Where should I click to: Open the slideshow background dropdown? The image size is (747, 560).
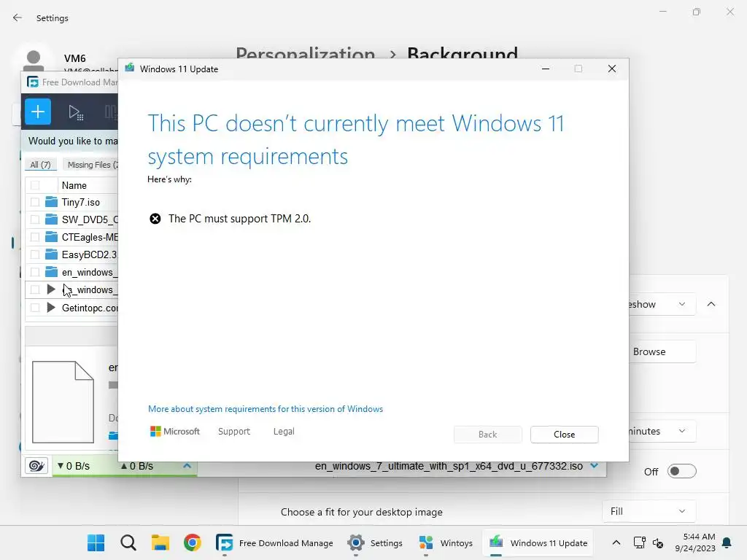(661, 304)
